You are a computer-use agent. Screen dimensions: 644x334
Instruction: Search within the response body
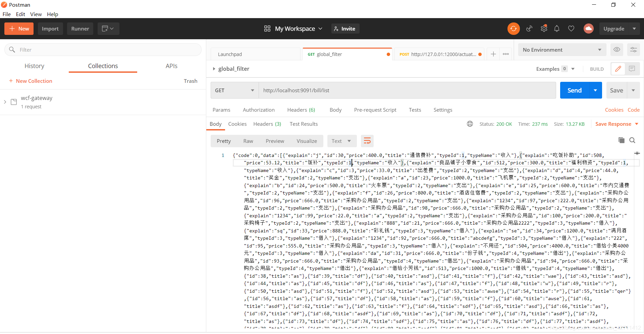[632, 140]
